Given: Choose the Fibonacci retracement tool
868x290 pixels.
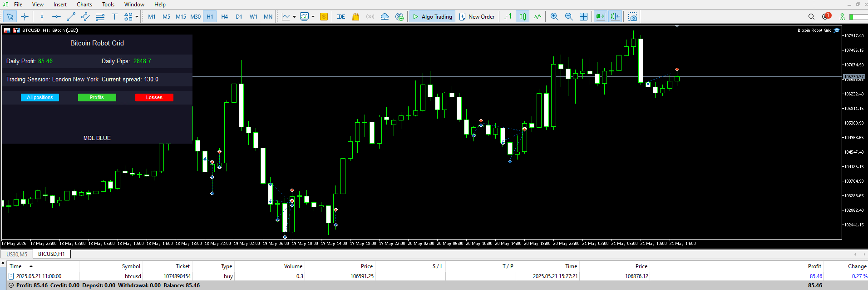Looking at the screenshot, I should pyautogui.click(x=100, y=17).
